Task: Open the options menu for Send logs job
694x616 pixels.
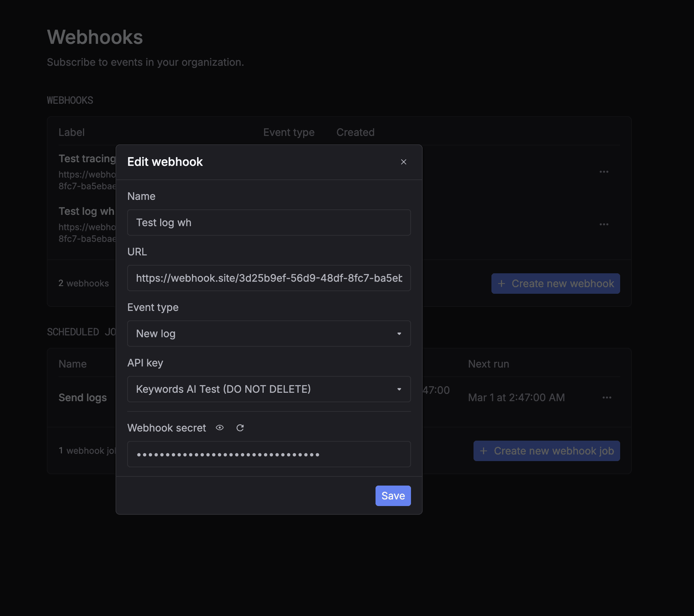Action: coord(607,398)
